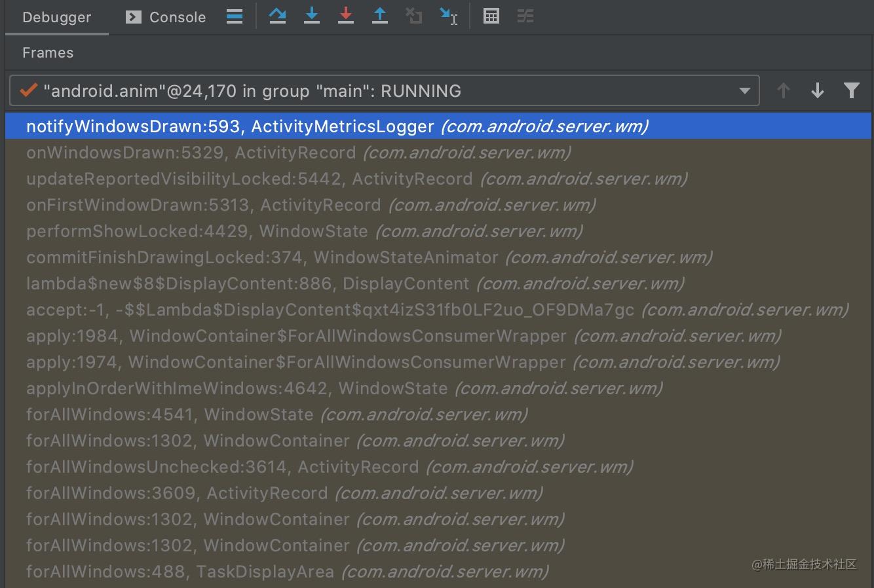874x588 pixels.
Task: Select the commitFinishDrawingLocked:374 frame
Action: click(438, 257)
